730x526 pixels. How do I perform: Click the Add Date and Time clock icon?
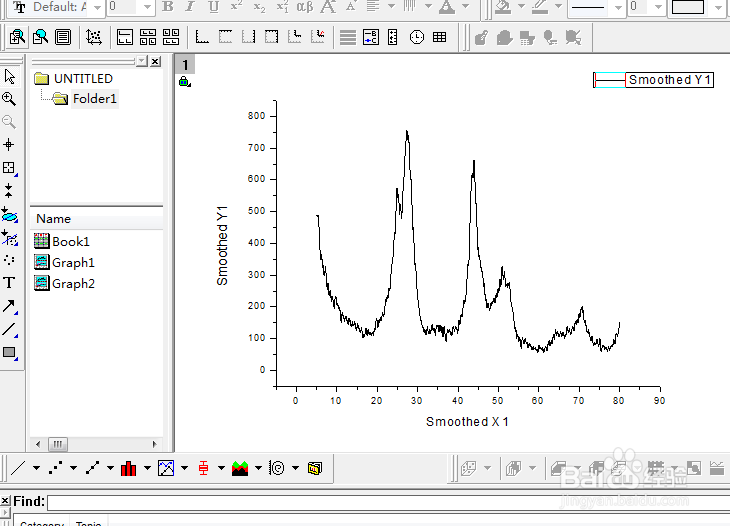pyautogui.click(x=417, y=37)
